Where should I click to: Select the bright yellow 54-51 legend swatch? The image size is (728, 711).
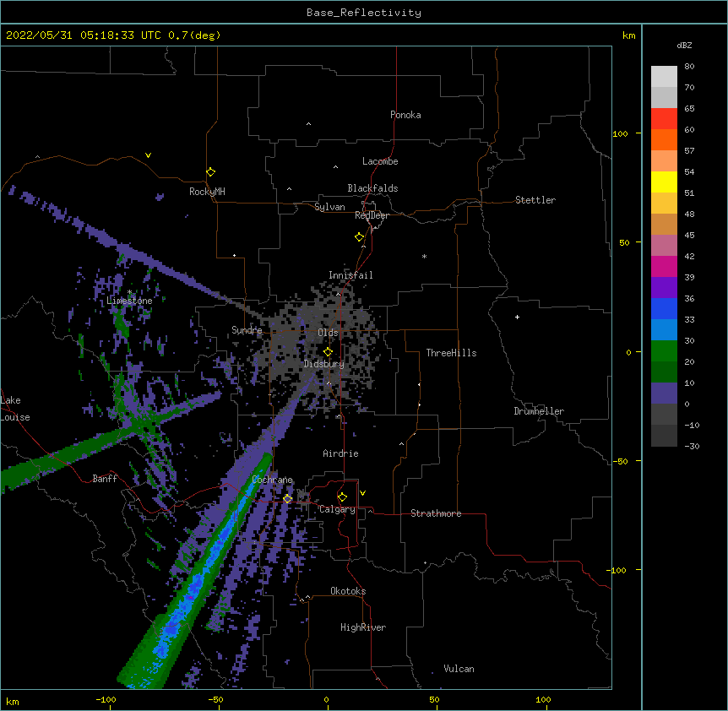[x=664, y=182]
